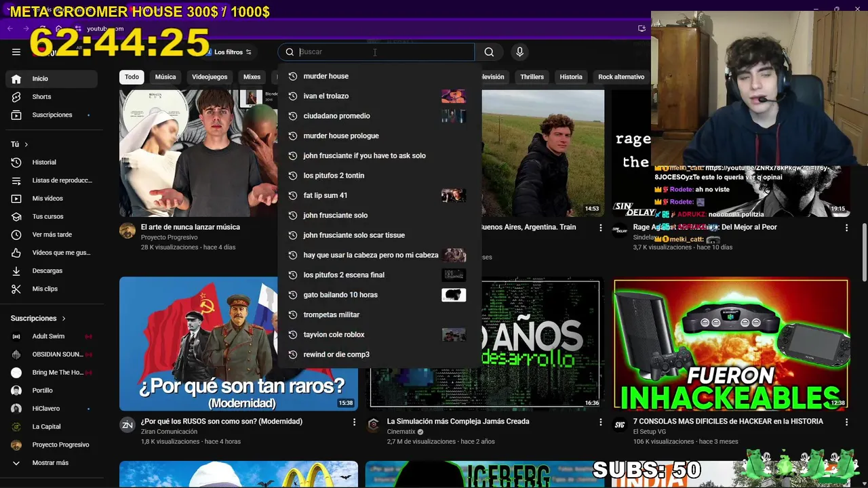868x488 pixels.
Task: Click Cinematix channel avatar
Action: [x=373, y=425]
